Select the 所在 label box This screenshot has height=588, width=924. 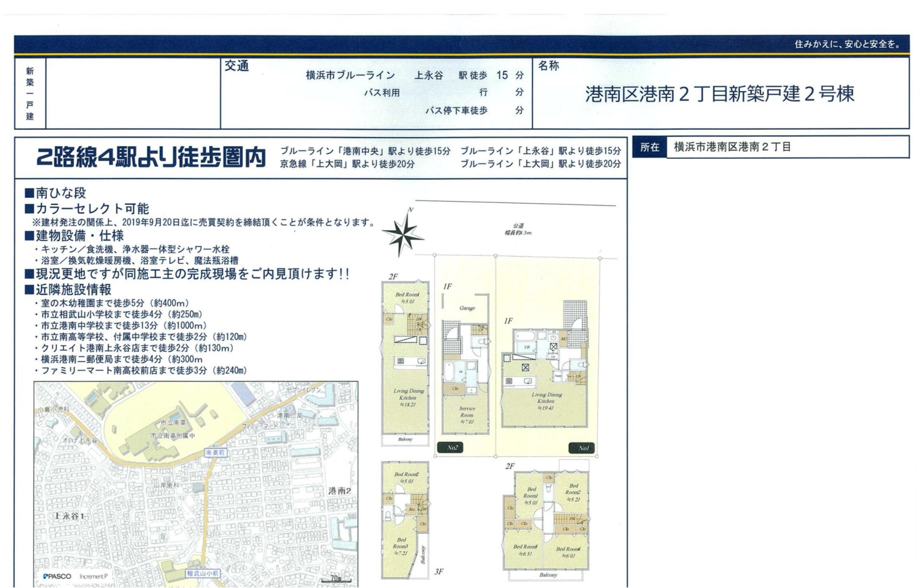click(x=650, y=147)
